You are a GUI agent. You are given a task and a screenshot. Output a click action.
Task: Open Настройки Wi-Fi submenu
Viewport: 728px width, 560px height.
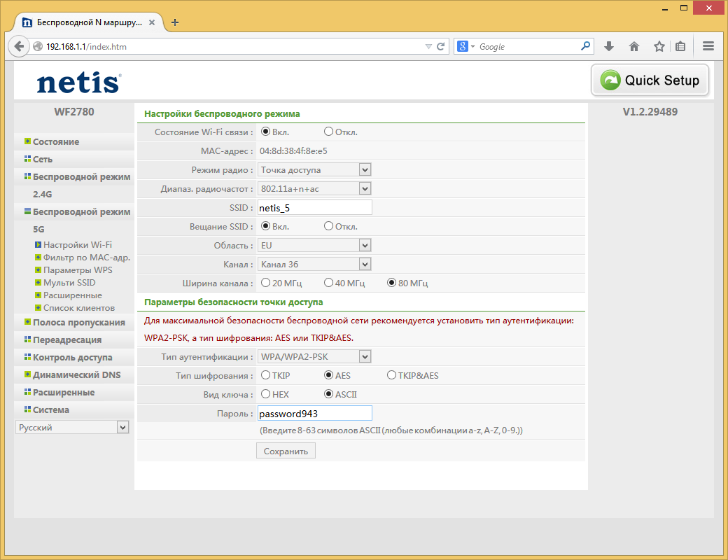click(77, 245)
